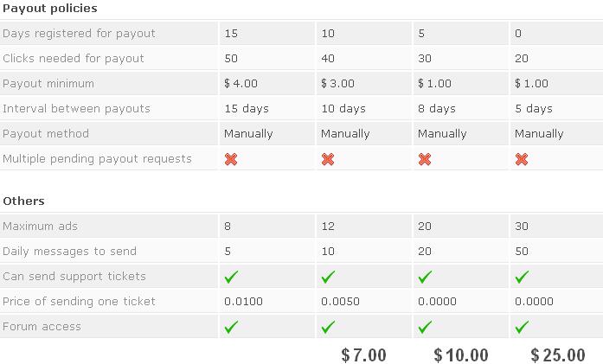Click second green check in Forum access row

(x=329, y=327)
